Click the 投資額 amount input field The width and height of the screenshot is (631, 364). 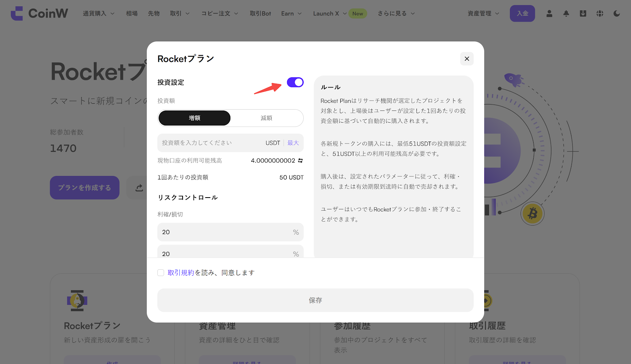pos(209,143)
